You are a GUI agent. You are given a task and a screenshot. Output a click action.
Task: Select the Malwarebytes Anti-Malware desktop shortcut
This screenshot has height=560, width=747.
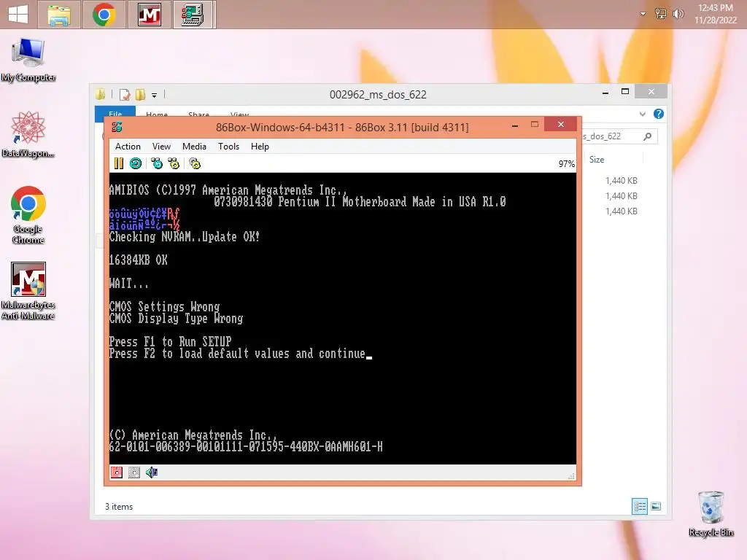28,291
